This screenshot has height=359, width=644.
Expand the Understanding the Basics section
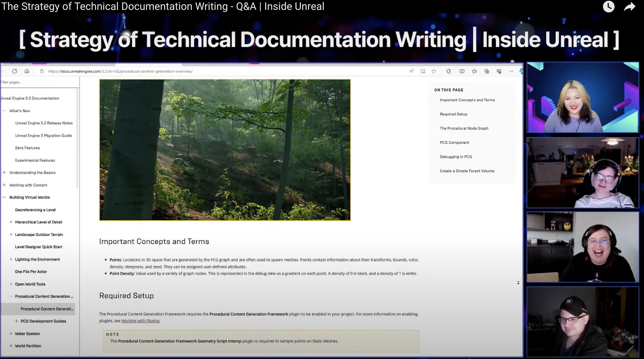[4, 172]
